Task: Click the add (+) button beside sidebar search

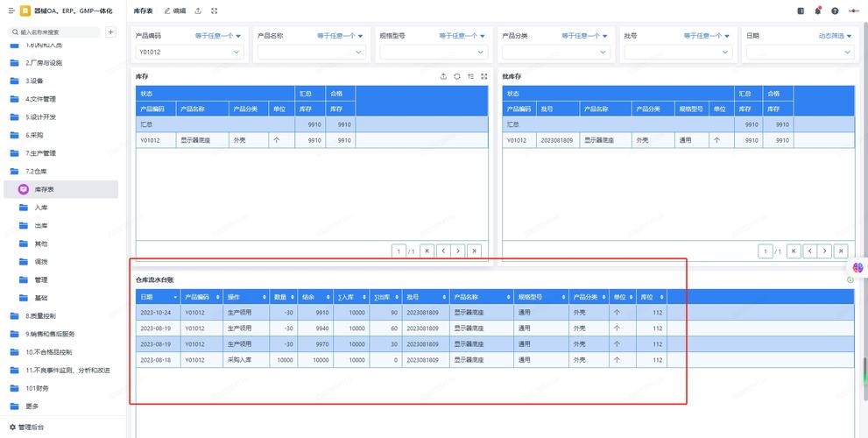Action: coord(110,32)
